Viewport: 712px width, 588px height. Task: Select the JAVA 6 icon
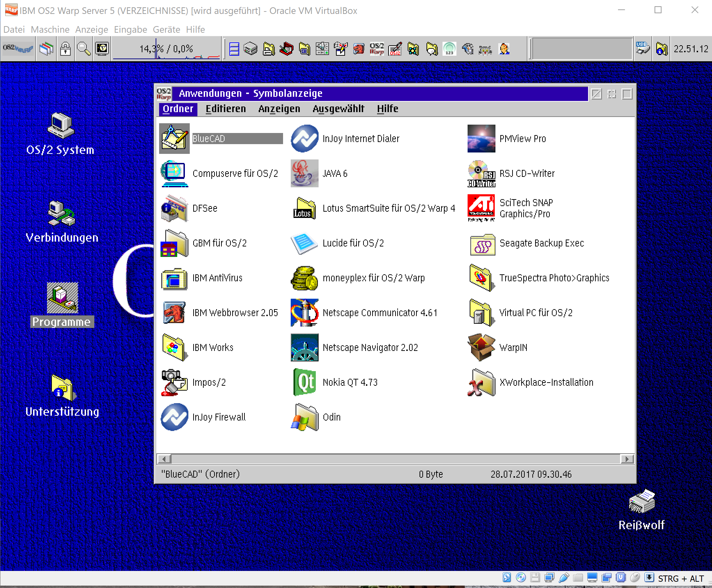coord(304,173)
